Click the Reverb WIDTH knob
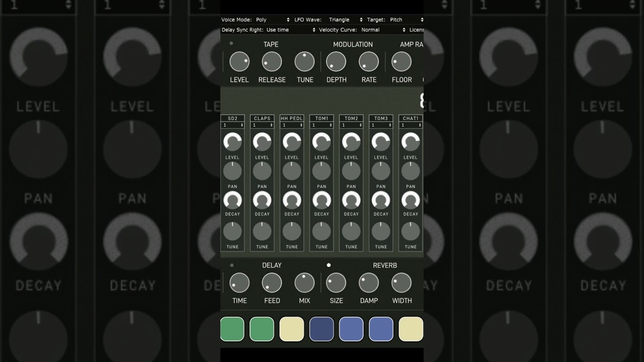 pos(401,283)
